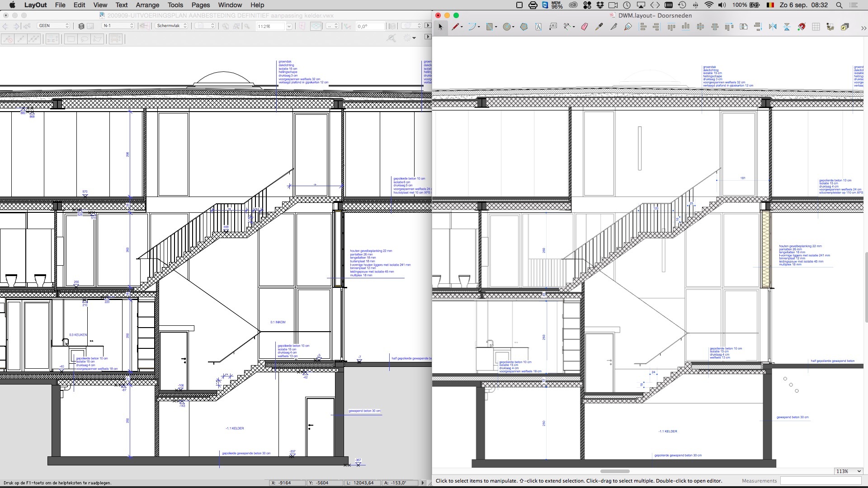Select the Line pencil tool in LayOut
The width and height of the screenshot is (868, 488).
tap(456, 27)
